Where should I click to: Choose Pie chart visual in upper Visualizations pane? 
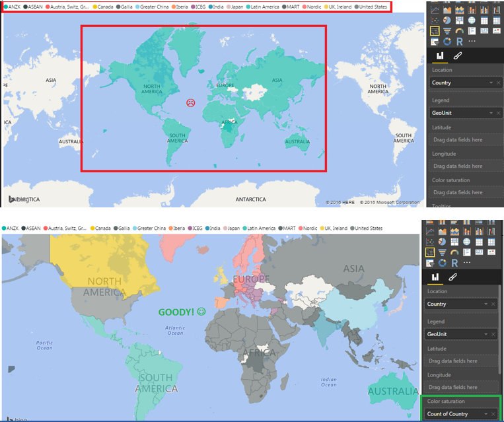click(x=447, y=20)
